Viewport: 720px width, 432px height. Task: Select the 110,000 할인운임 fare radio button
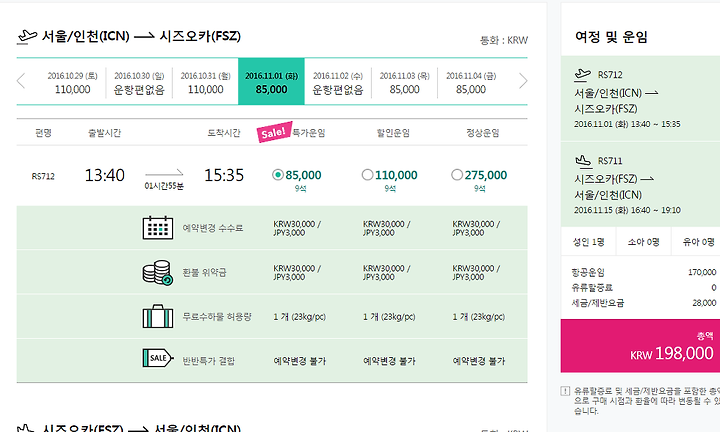[367, 175]
